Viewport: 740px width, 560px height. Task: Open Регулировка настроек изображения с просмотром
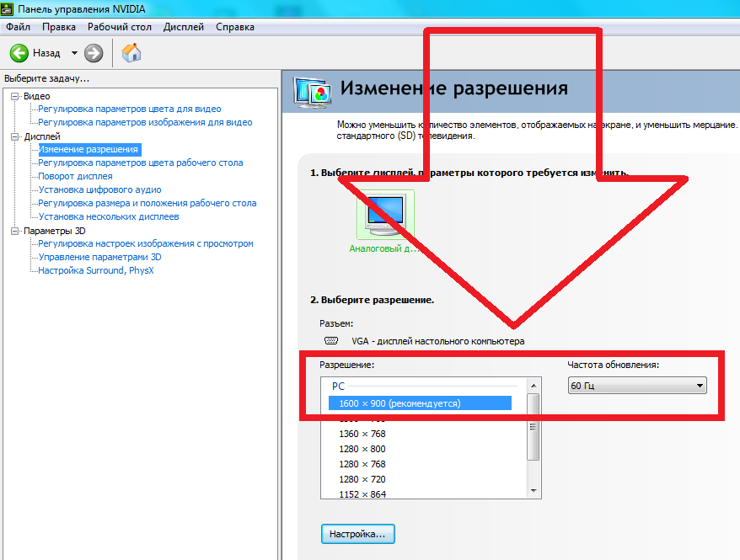click(145, 243)
